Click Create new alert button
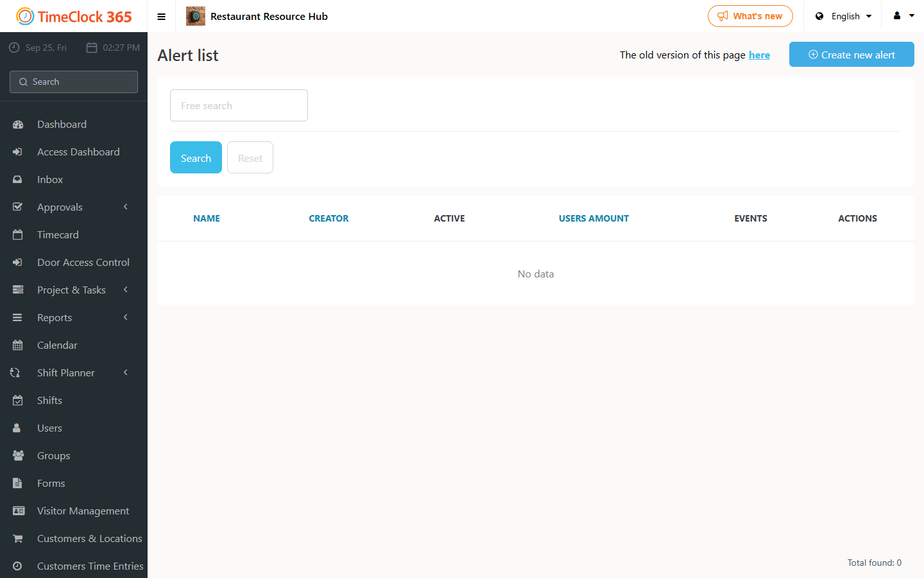 tap(851, 55)
